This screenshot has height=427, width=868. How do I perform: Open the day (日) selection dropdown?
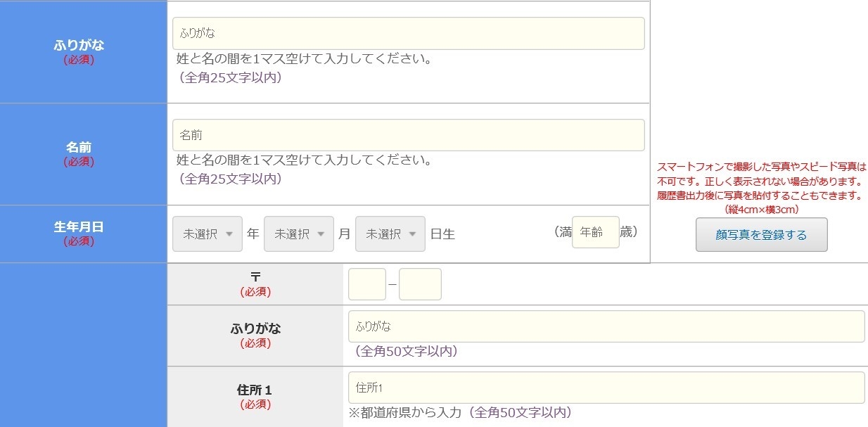[390, 234]
